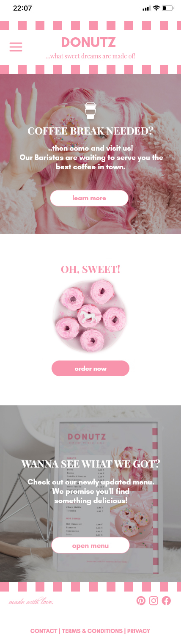Click the WANNA SEE WHAT WE GOT heading

[90, 464]
